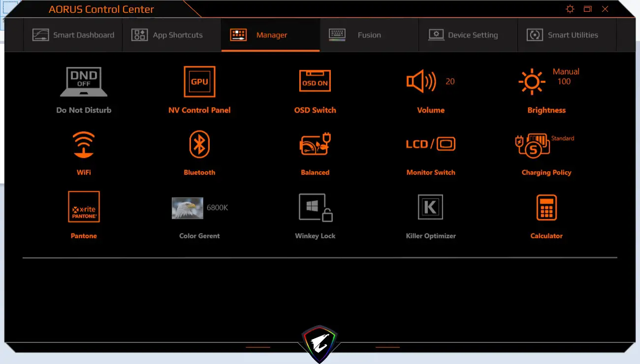Open the Device Setting tab

pos(468,35)
